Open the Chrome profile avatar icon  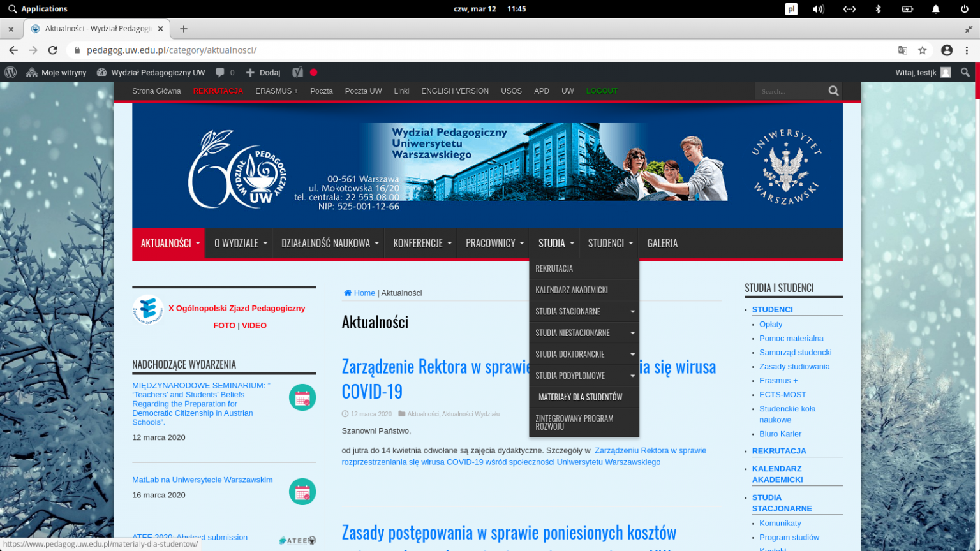tap(947, 50)
